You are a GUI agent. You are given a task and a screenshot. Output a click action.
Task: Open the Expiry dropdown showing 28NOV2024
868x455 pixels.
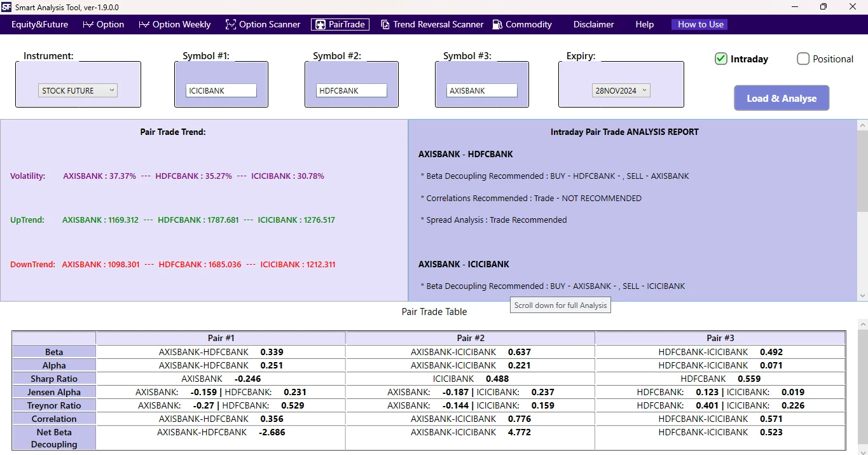621,90
